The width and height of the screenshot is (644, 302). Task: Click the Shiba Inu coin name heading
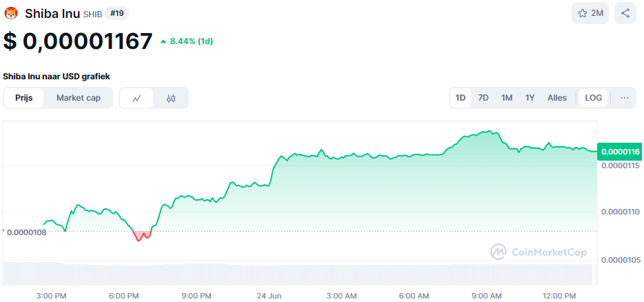point(53,14)
